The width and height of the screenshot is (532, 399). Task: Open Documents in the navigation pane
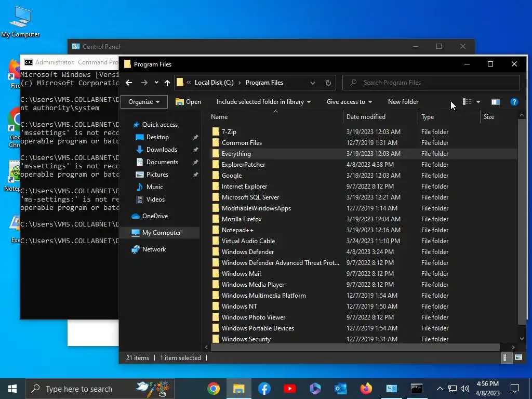[x=162, y=162]
